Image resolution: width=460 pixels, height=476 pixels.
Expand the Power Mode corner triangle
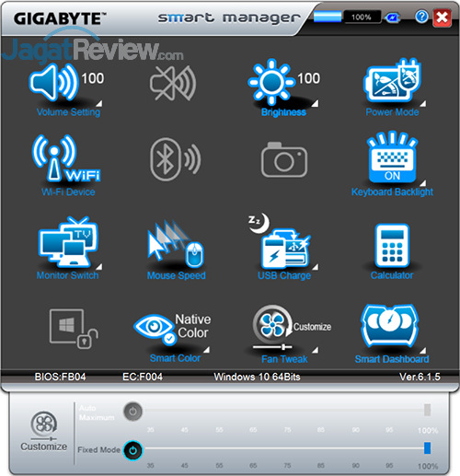coord(423,103)
